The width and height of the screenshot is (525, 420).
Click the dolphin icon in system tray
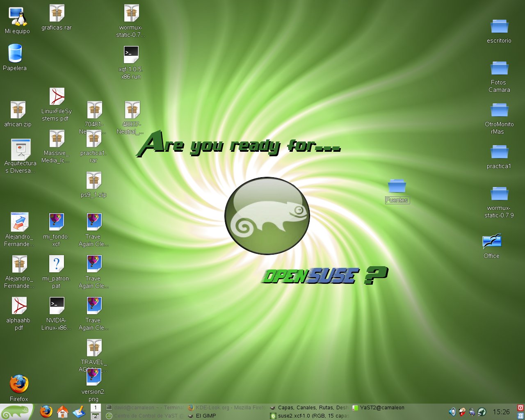pos(482,412)
